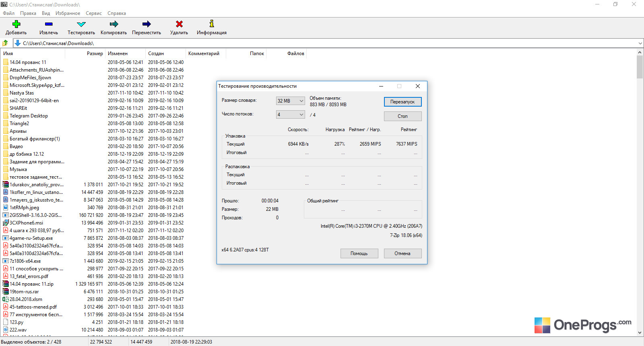Select the DropMeFiles_8jown folder name
The height and width of the screenshot is (346, 644).
tap(30, 78)
